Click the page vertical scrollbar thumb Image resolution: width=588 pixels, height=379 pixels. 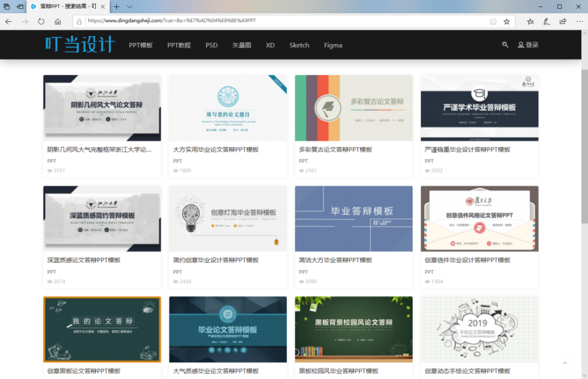point(584,146)
